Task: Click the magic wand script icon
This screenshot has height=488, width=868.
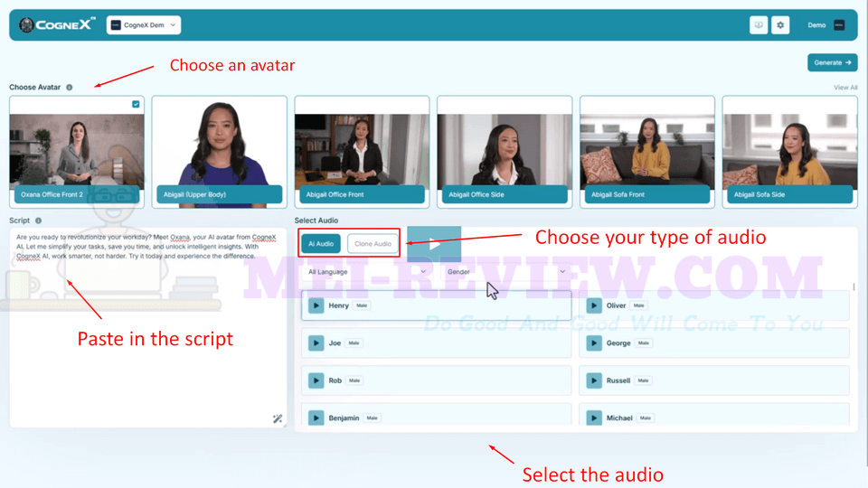Action: click(x=278, y=418)
